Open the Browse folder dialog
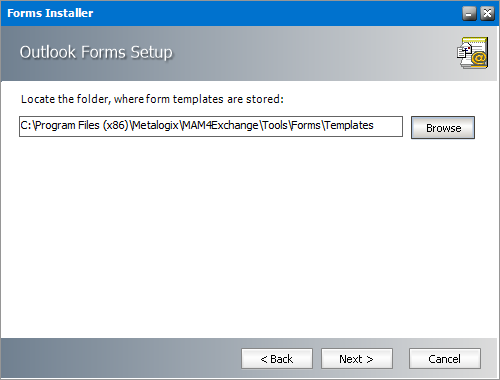500x380 pixels. click(x=443, y=128)
